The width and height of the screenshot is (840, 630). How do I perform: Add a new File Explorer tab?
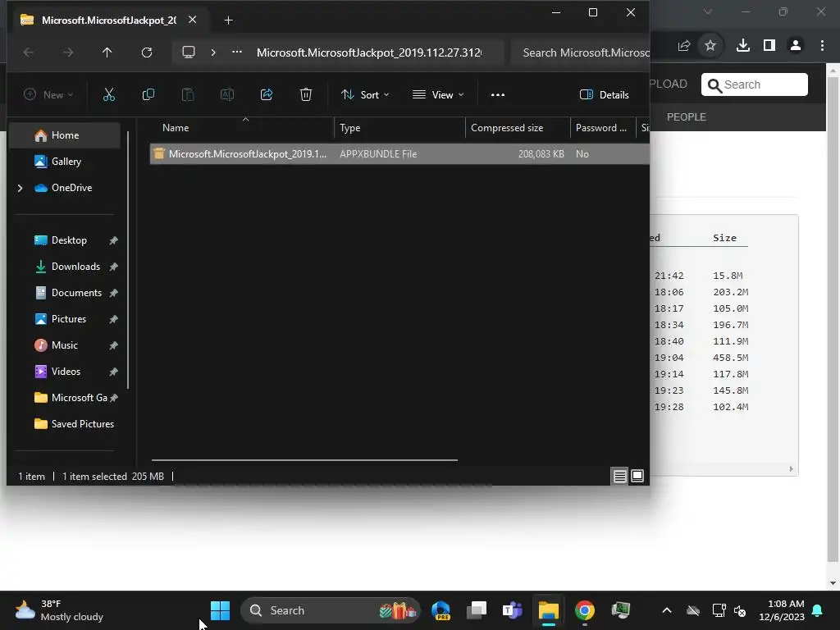click(x=228, y=21)
